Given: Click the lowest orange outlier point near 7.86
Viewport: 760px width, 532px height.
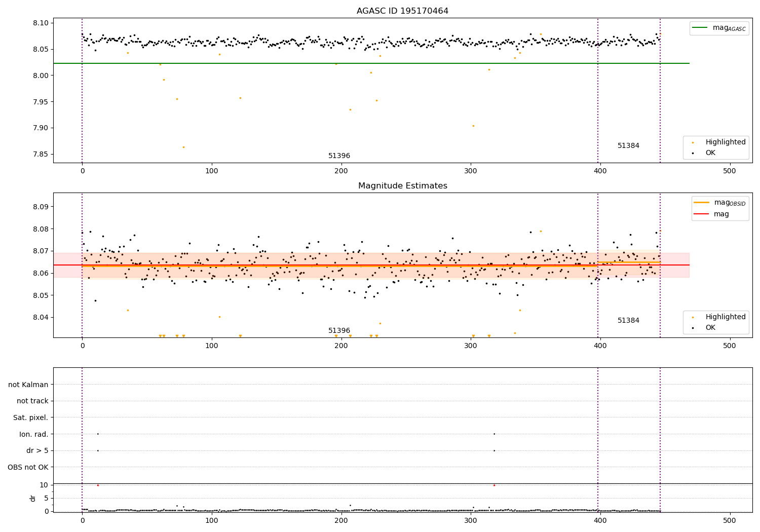Looking at the screenshot, I should [x=183, y=147].
